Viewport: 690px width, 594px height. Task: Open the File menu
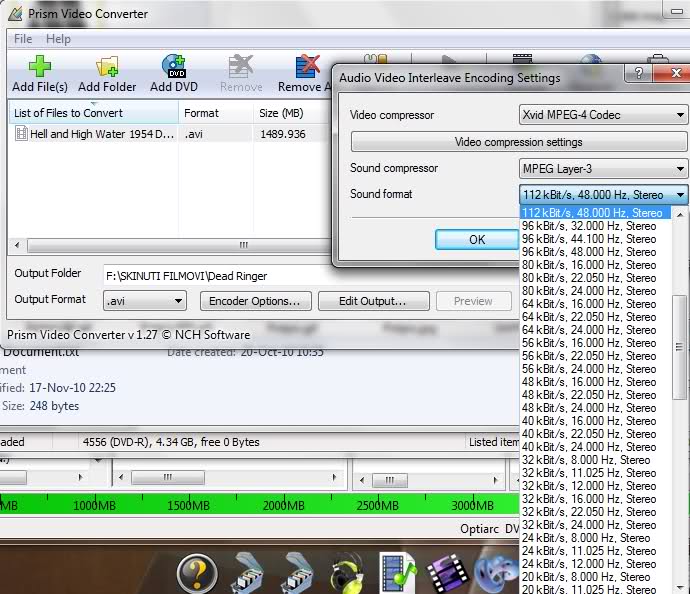point(23,39)
